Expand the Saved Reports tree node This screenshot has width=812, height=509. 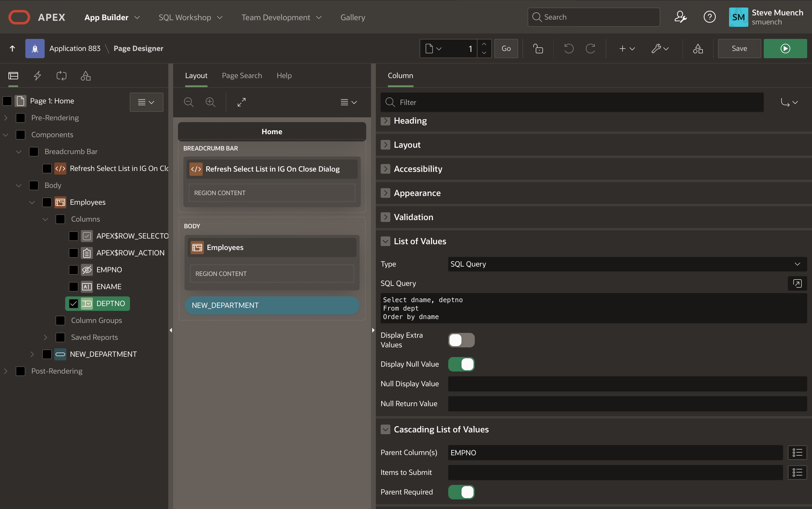46,337
